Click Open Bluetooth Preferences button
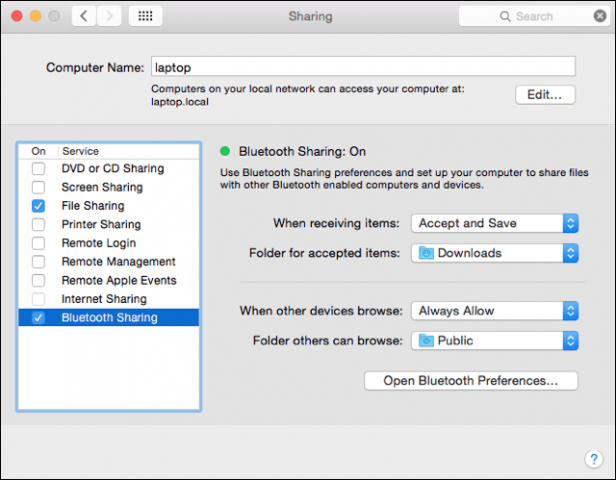Screen dimensions: 616x480 point(471,381)
